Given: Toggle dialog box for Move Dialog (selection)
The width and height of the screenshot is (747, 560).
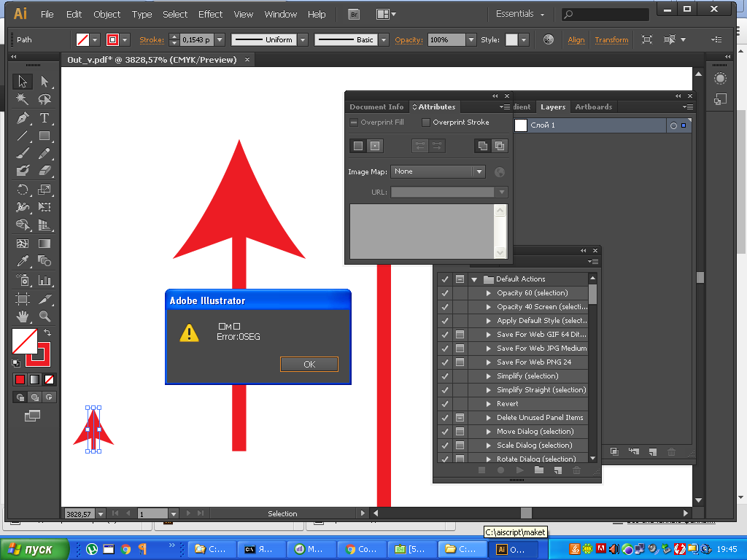Looking at the screenshot, I should pyautogui.click(x=460, y=432).
